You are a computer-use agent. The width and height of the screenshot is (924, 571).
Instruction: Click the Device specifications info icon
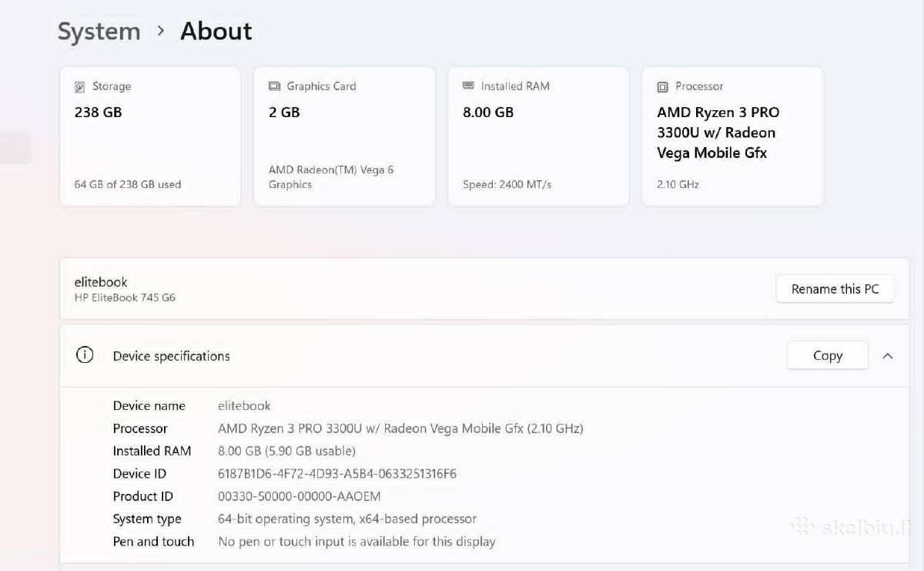tap(85, 355)
